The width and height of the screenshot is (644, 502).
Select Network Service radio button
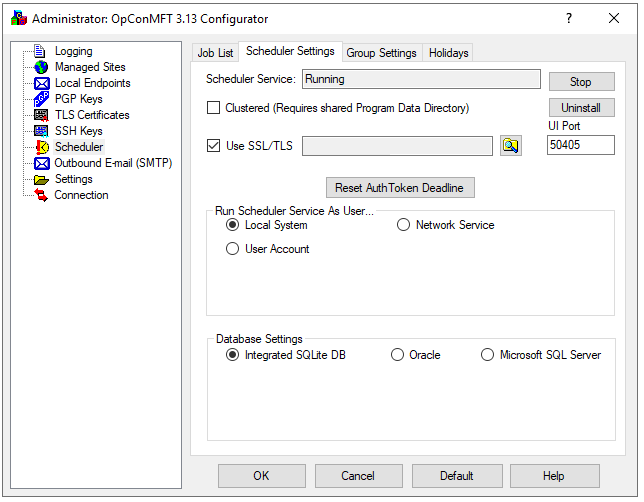tap(403, 225)
